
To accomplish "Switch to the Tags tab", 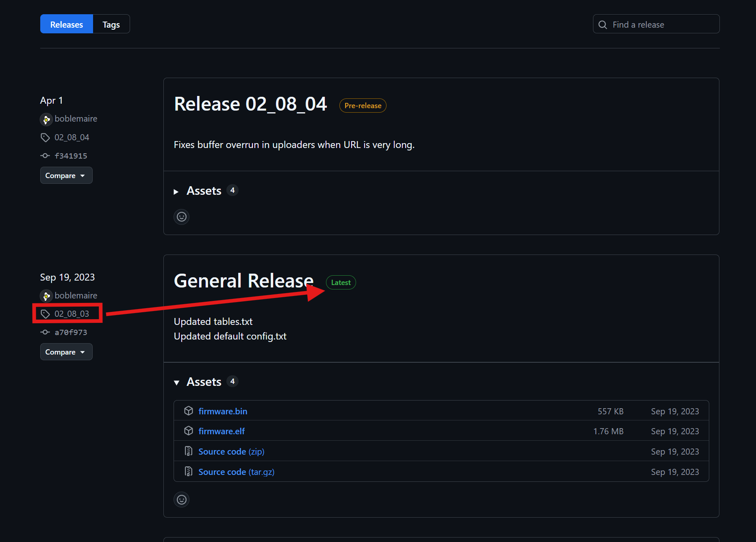I will [x=111, y=24].
